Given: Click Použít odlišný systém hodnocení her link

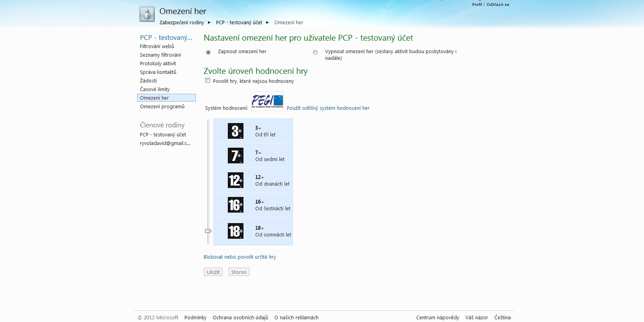Looking at the screenshot, I should point(328,108).
